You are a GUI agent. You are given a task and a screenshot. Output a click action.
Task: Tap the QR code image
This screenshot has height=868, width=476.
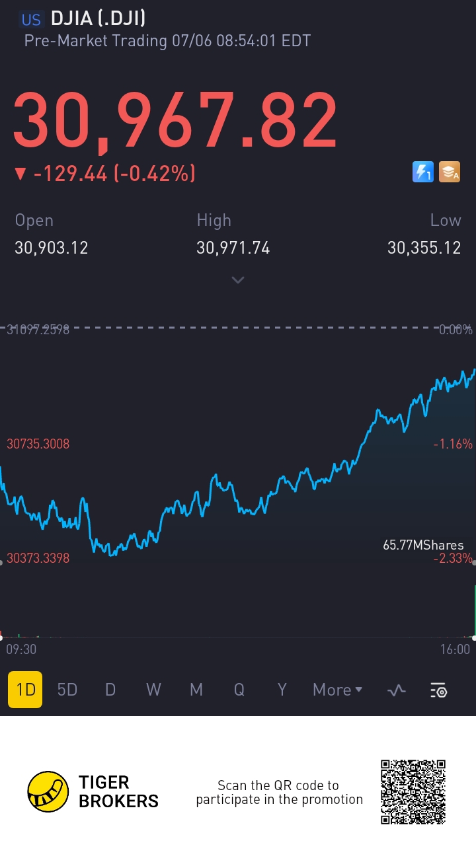pos(413,791)
